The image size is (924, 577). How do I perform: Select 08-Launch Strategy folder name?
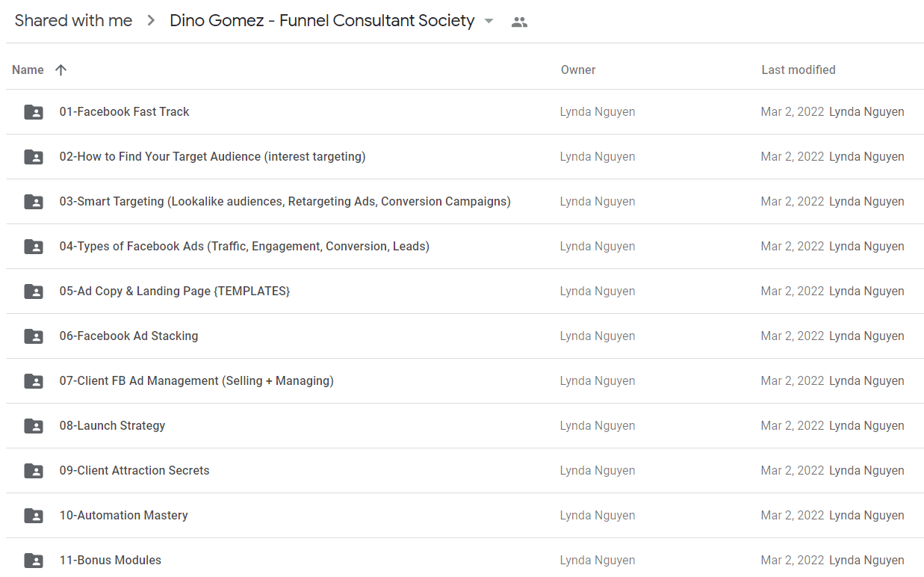click(113, 425)
